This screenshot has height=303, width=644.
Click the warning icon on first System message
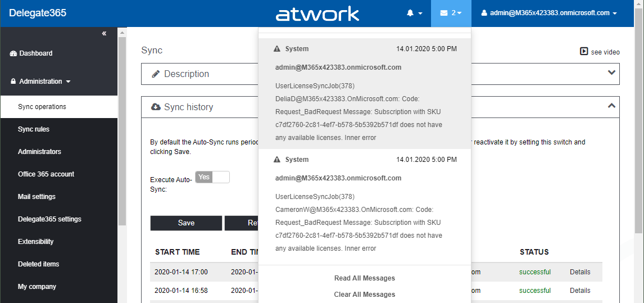[x=276, y=49]
